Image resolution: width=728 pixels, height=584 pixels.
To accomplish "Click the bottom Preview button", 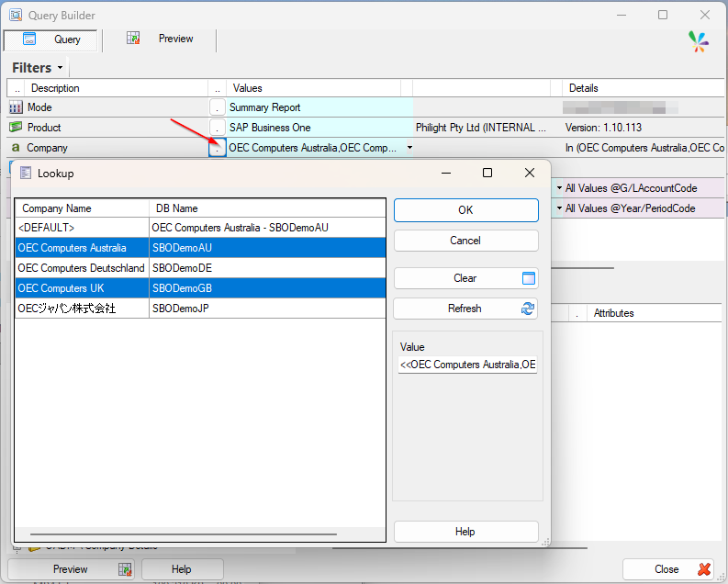I will pos(71,569).
